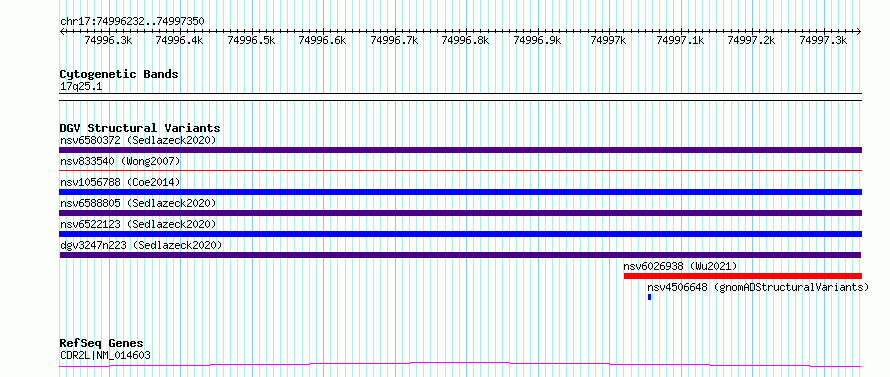Screen dimensions: 890x377
Task: Open the CDR2L|NM_014603 gene label
Action: click(x=105, y=356)
